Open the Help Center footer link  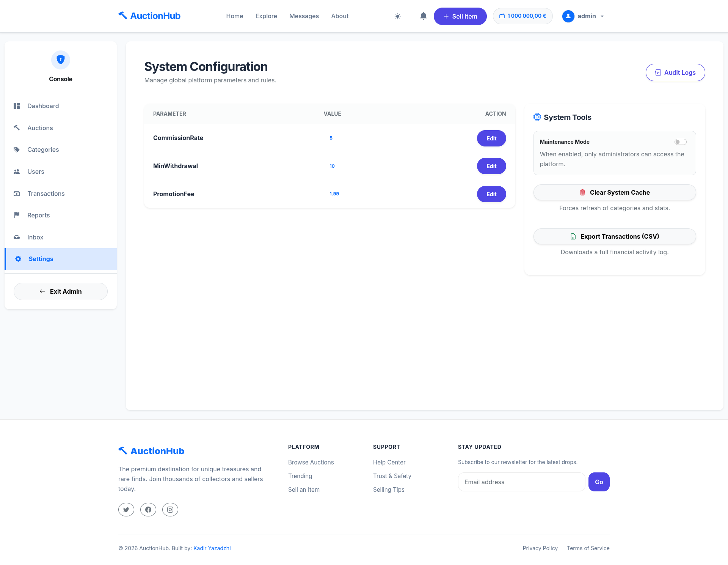389,462
